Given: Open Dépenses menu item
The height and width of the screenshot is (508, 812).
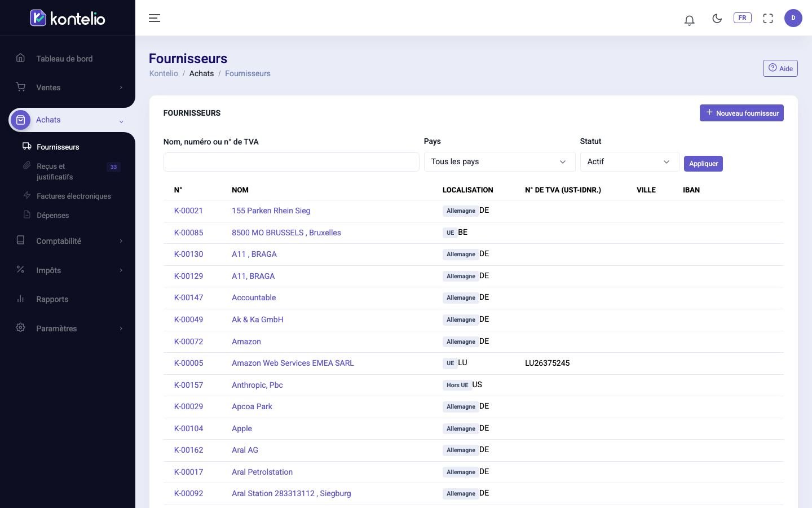Looking at the screenshot, I should coord(53,215).
